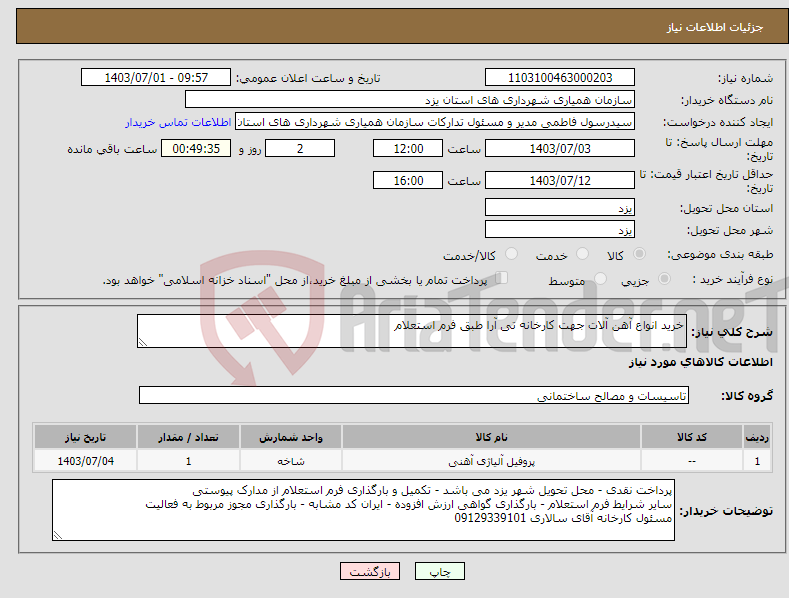Screen dimensions: 789x598
Task: Click the item name cell پروفیل آلیاژی آهنی
Action: (491, 461)
